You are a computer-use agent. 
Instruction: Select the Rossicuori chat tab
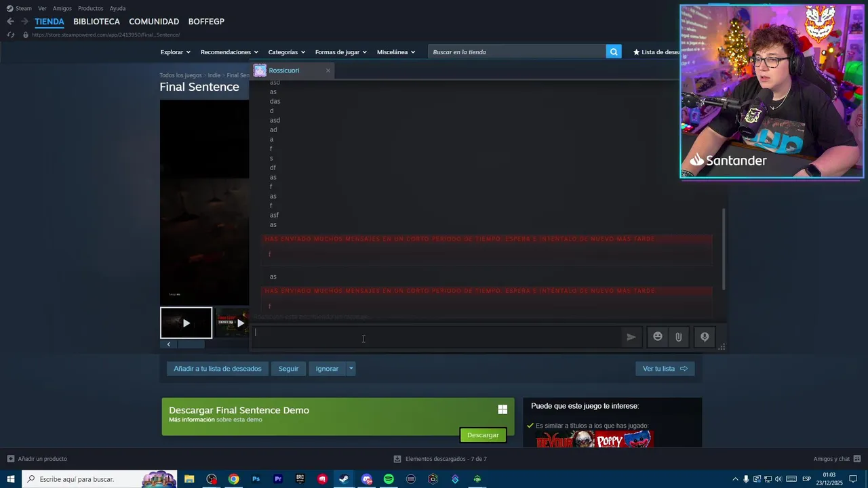(292, 70)
